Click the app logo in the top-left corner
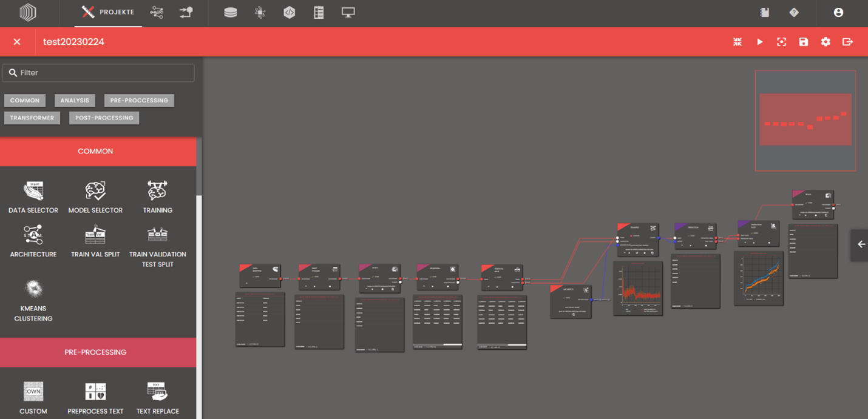This screenshot has height=419, width=868. point(28,13)
